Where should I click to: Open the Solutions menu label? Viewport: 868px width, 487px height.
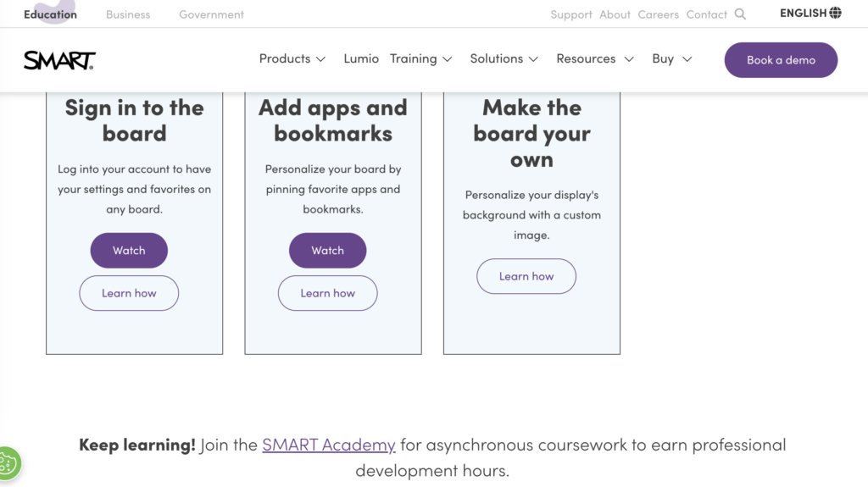pos(497,58)
